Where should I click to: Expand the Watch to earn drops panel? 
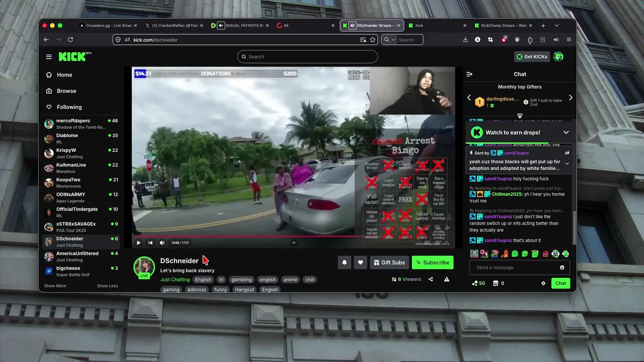(566, 132)
